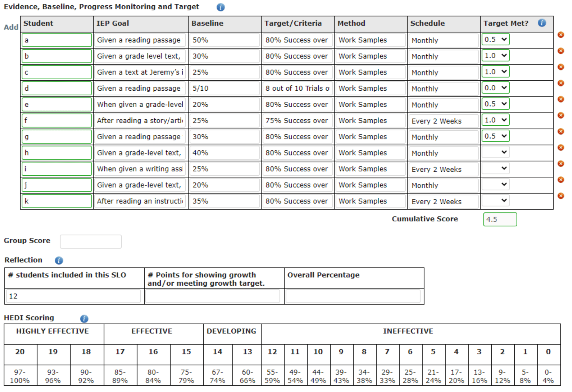Click Baseline field showing 35%
Viewport: 572px width, 392px height.
tap(224, 201)
